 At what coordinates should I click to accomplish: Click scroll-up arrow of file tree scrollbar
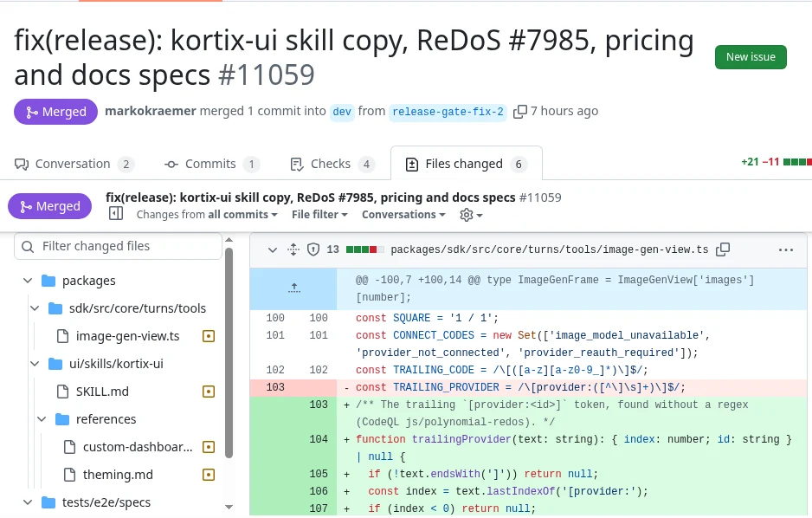[x=229, y=240]
